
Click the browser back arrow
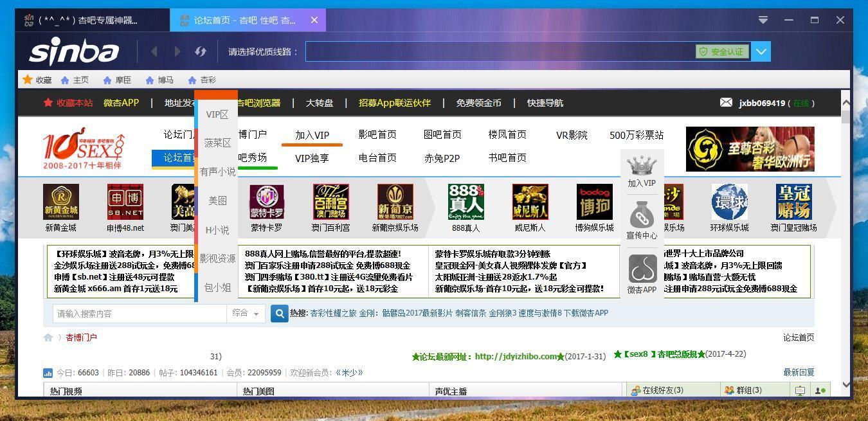pos(154,51)
